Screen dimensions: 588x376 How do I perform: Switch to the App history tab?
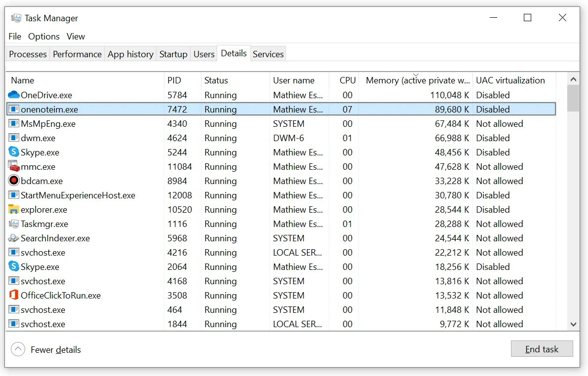coord(130,54)
